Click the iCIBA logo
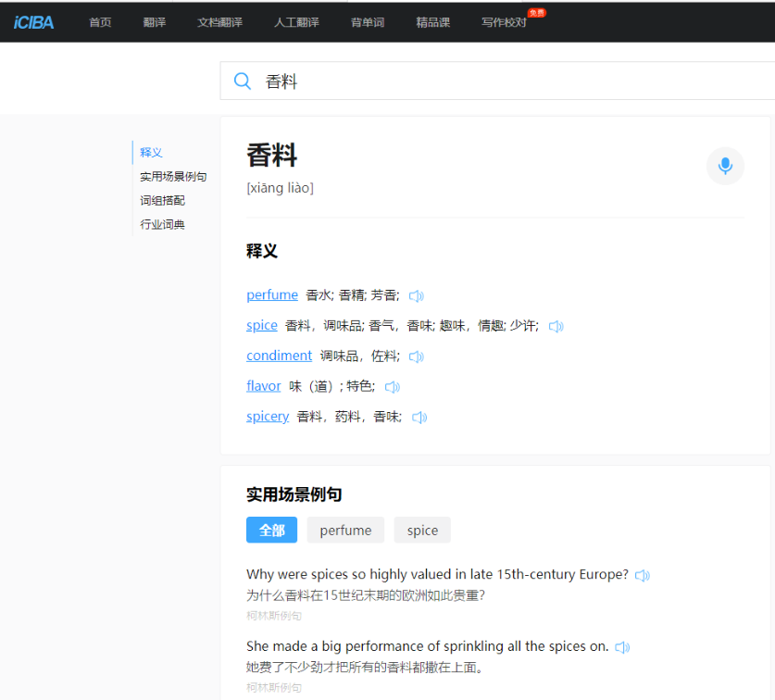Image resolution: width=775 pixels, height=700 pixels. pyautogui.click(x=34, y=22)
